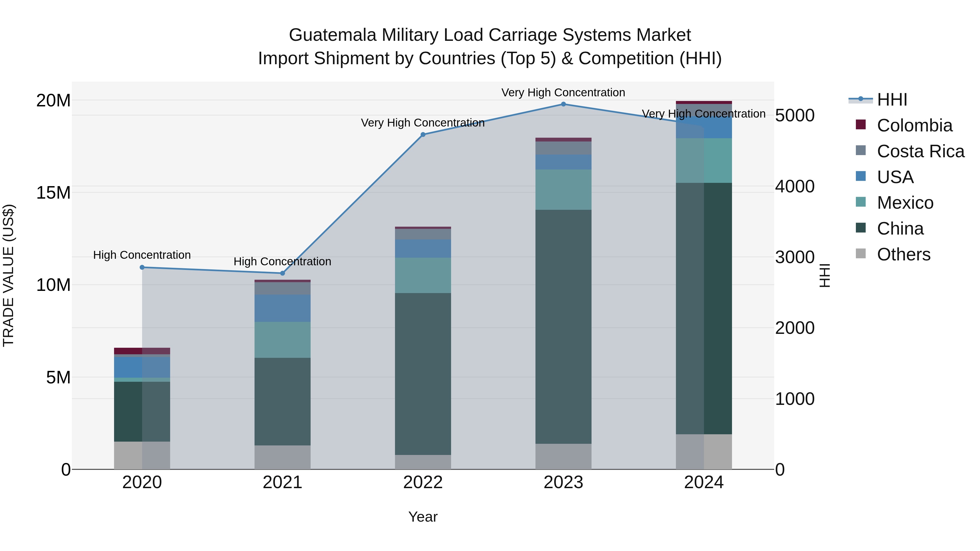The height and width of the screenshot is (551, 980).
Task: Click the Others legend color swatch
Action: pyautogui.click(x=860, y=254)
